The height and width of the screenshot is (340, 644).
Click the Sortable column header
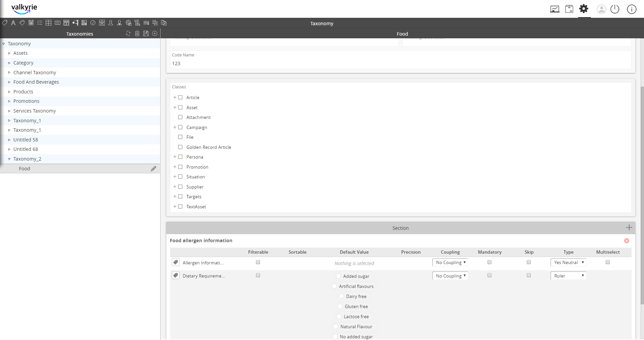[297, 252]
